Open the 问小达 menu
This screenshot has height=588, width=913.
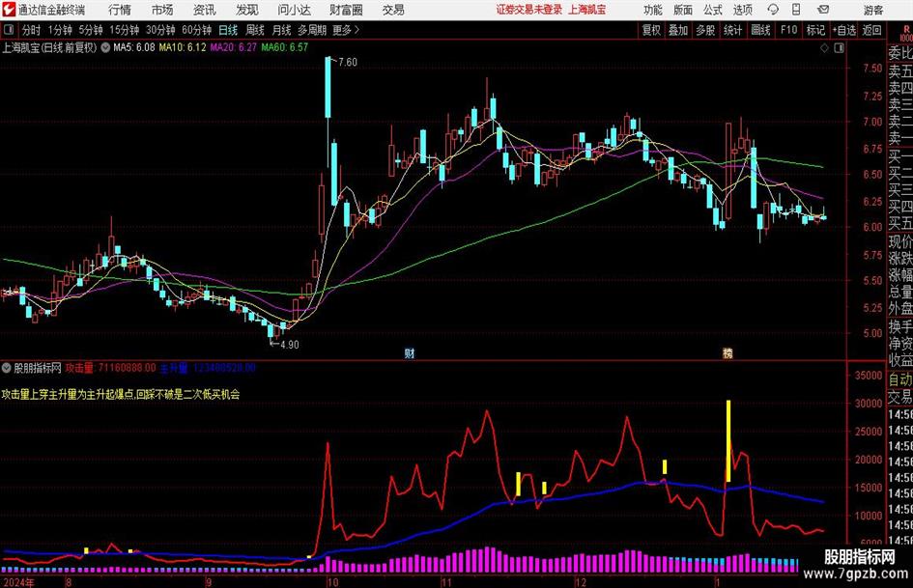point(294,10)
